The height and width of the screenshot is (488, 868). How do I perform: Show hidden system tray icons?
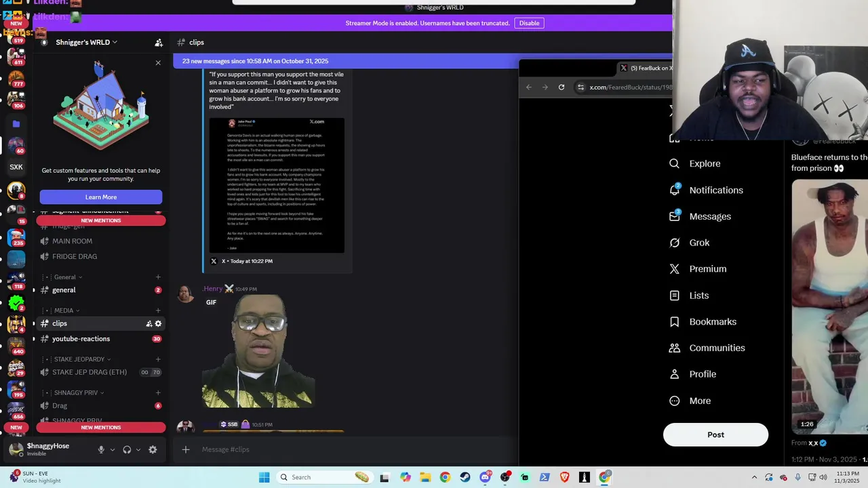click(x=754, y=477)
